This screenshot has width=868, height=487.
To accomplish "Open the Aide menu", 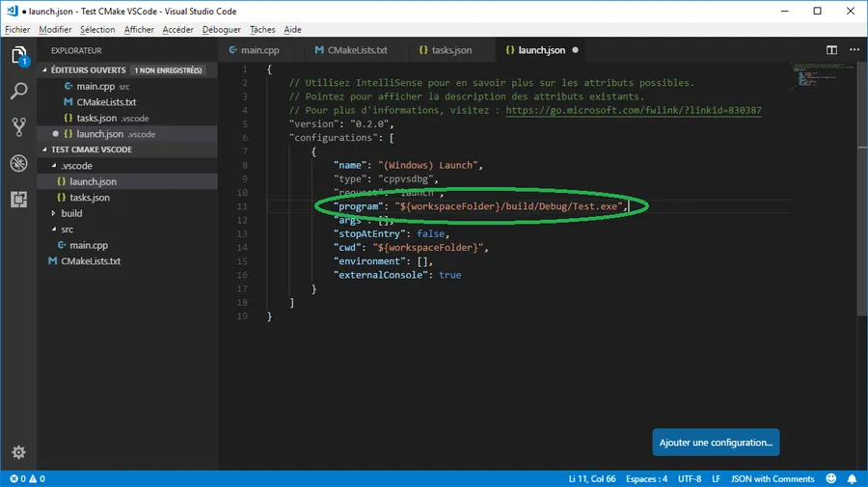I will click(x=292, y=29).
